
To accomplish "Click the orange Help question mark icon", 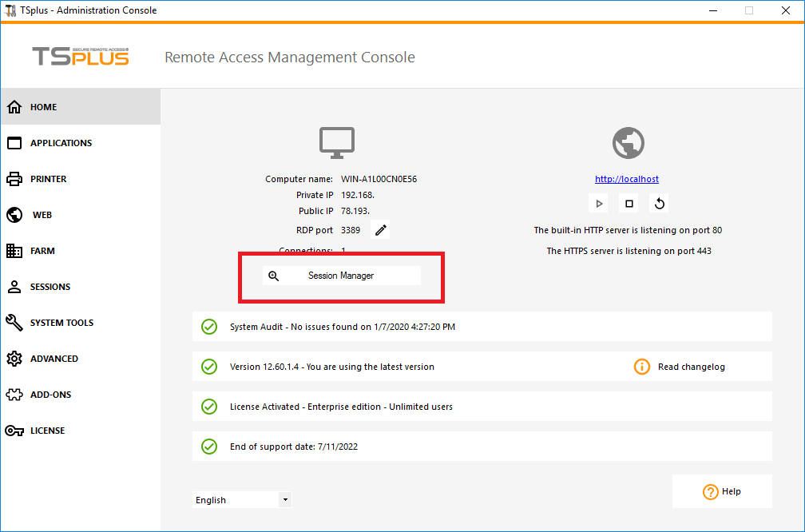I will [710, 492].
